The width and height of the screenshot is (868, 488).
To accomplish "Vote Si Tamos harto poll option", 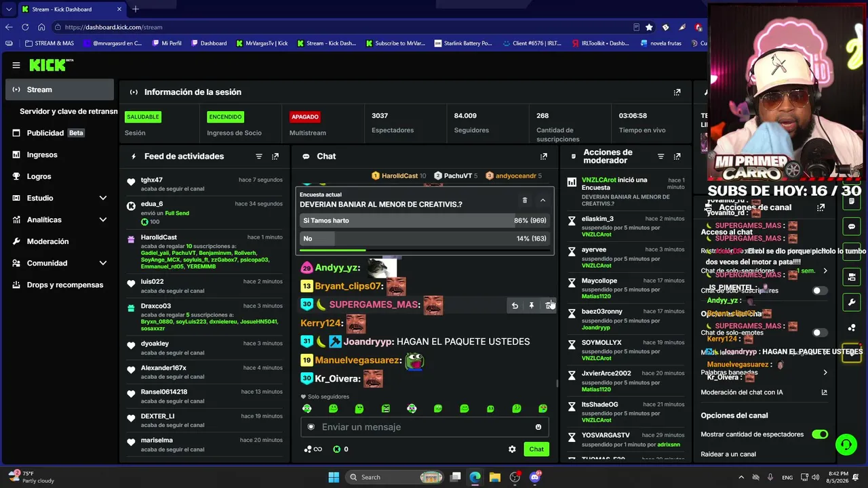I will coord(425,220).
